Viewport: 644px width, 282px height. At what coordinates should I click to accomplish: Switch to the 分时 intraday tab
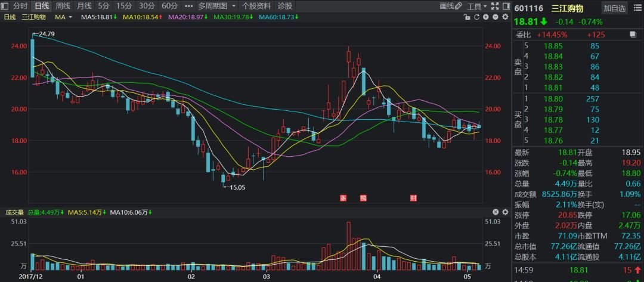[20, 6]
